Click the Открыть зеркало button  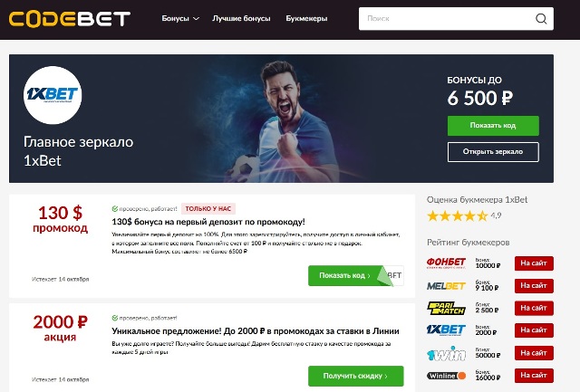(x=493, y=152)
